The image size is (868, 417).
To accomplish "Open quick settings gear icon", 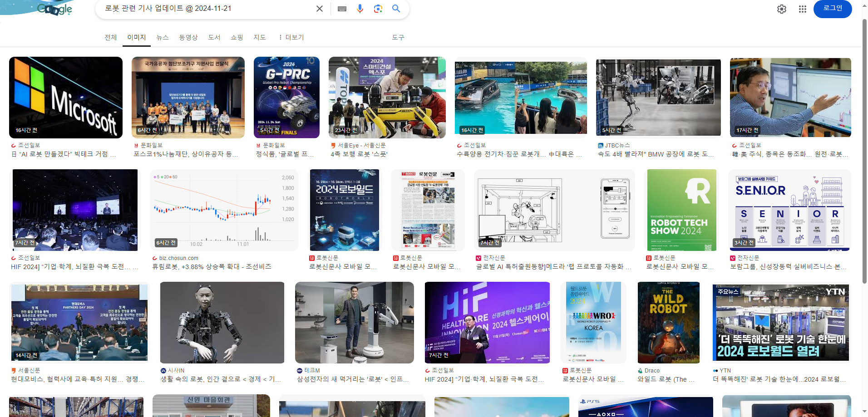I will coord(782,9).
